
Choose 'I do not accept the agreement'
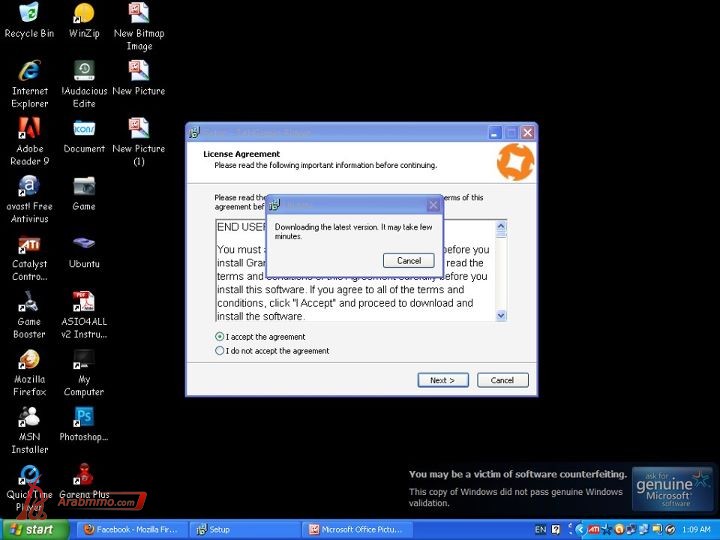pyautogui.click(x=220, y=351)
